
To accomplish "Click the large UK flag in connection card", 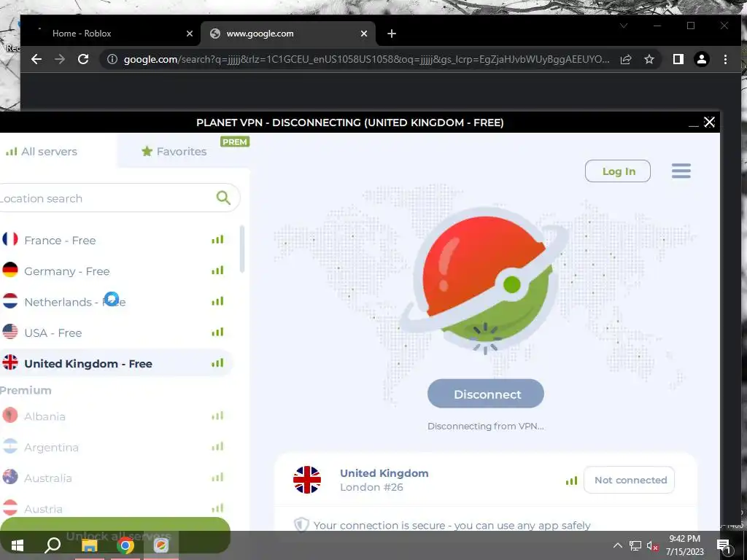I will [x=307, y=480].
